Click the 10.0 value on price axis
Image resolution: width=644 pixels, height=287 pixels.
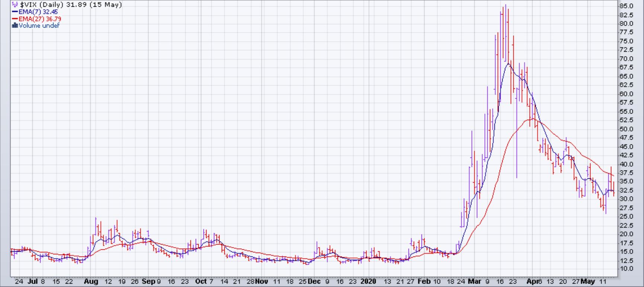click(627, 269)
